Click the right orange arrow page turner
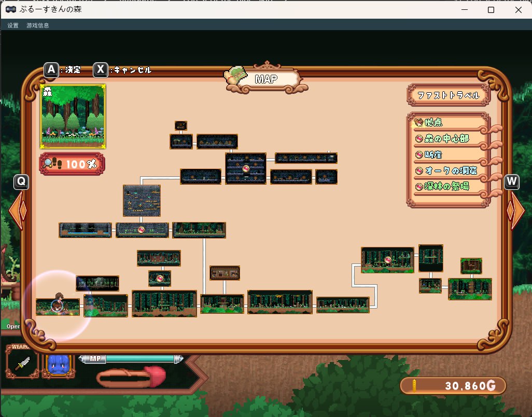Screen dimensions: 532x417 coord(516,211)
